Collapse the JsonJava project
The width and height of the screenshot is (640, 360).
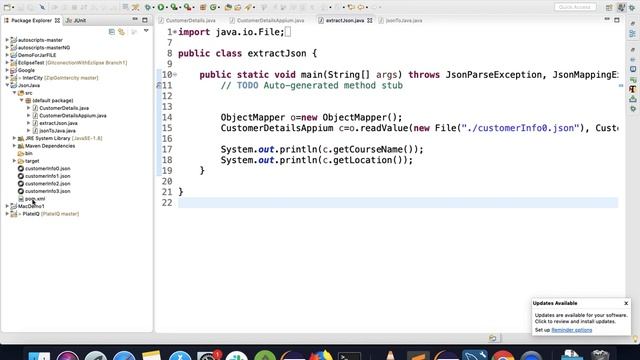click(x=7, y=85)
